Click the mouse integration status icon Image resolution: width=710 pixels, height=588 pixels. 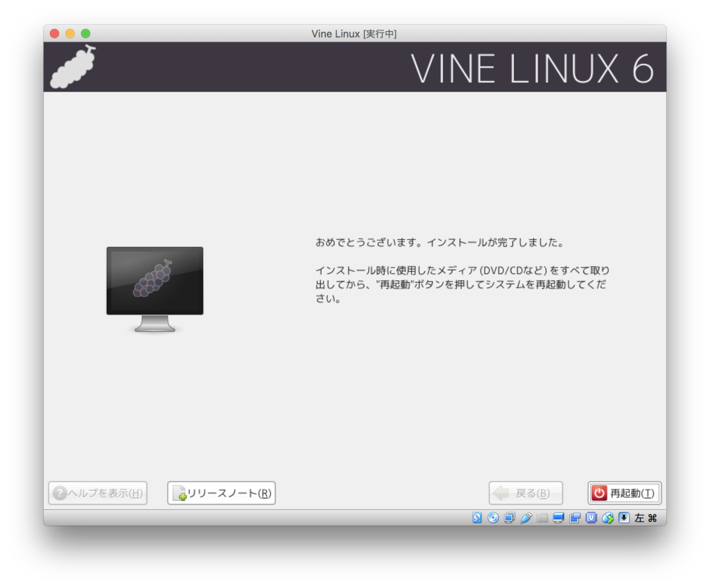point(607,518)
